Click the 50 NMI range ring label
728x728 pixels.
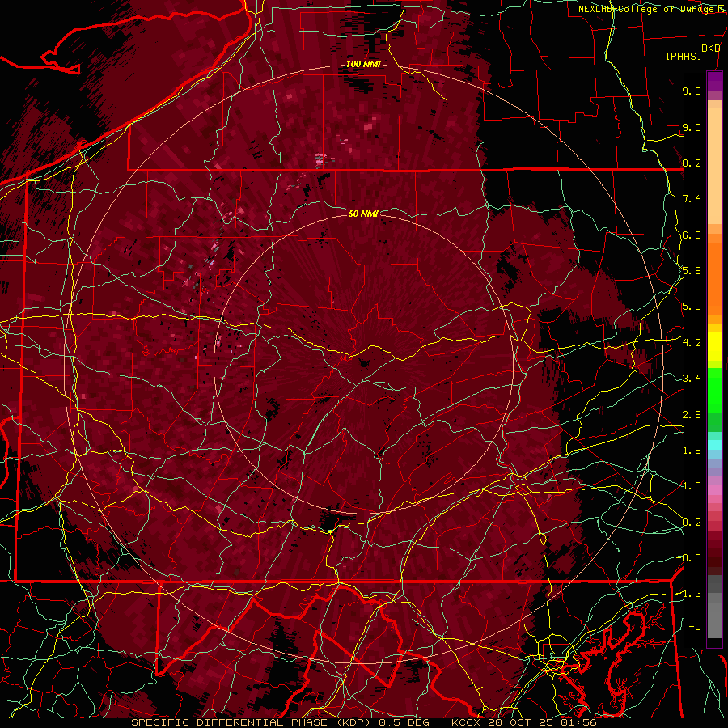[x=363, y=214]
